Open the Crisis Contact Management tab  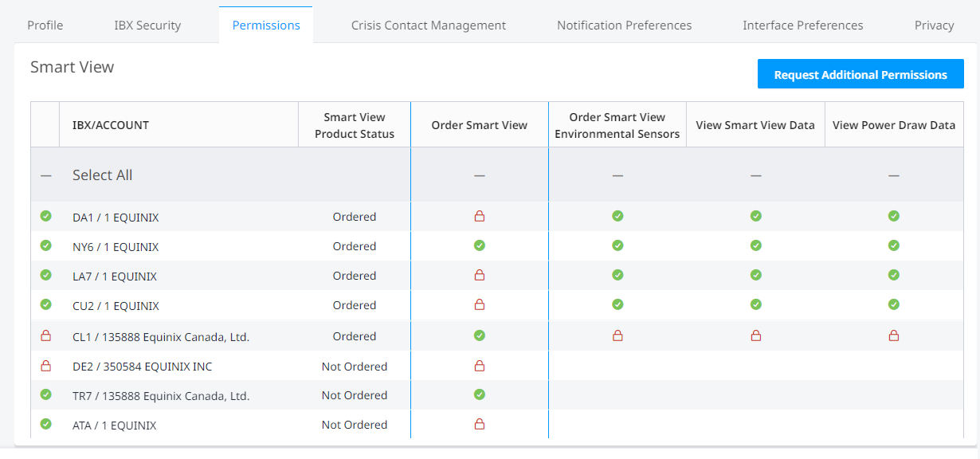pyautogui.click(x=429, y=25)
